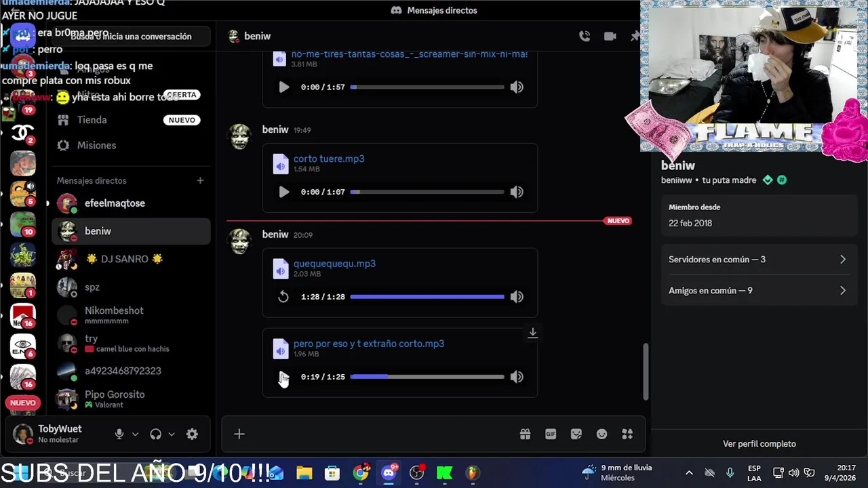Viewport: 868px width, 488px height.
Task: Open the quequequequ.mp3 file link
Action: pos(334,264)
